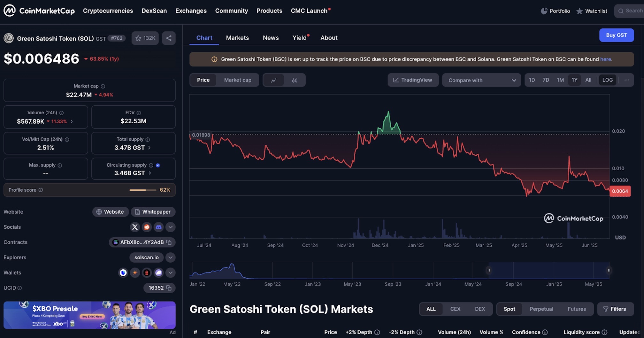Screen dimensions: 644x338
Task: Open the Website link button
Action: coord(110,212)
